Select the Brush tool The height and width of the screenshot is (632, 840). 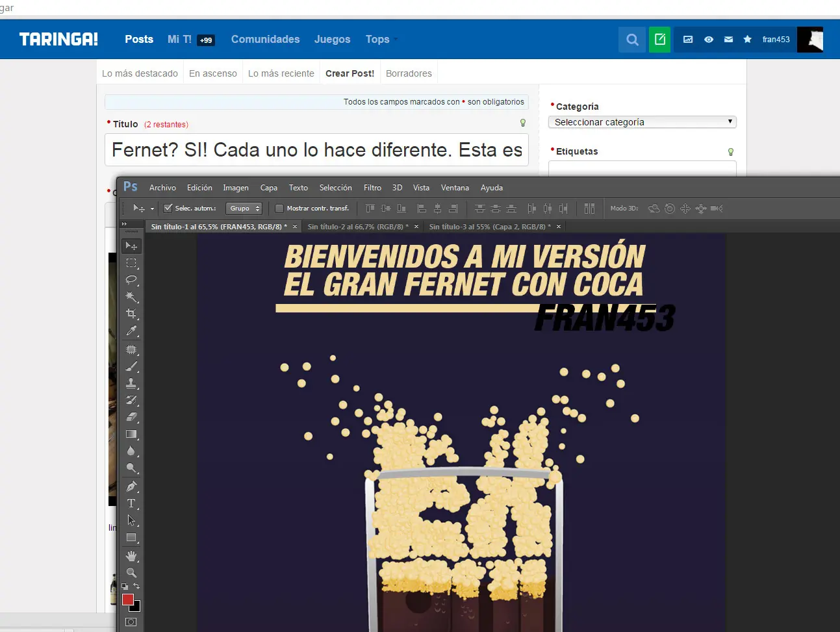[x=131, y=366]
